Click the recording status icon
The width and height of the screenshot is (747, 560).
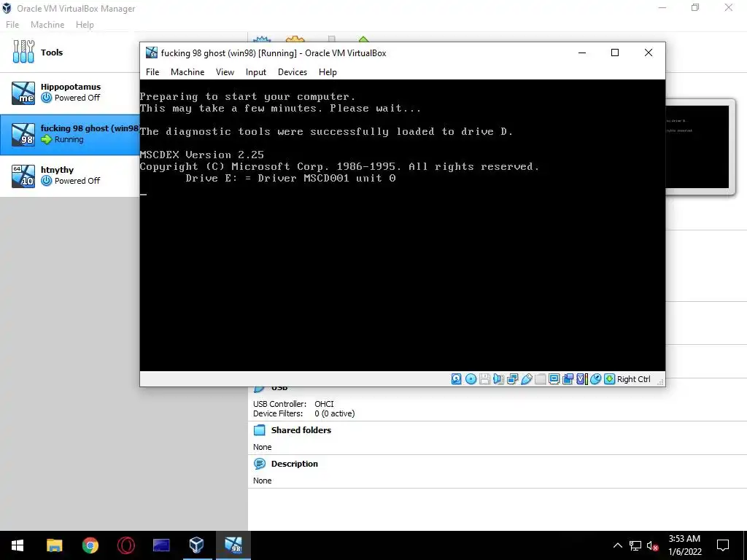click(x=568, y=379)
